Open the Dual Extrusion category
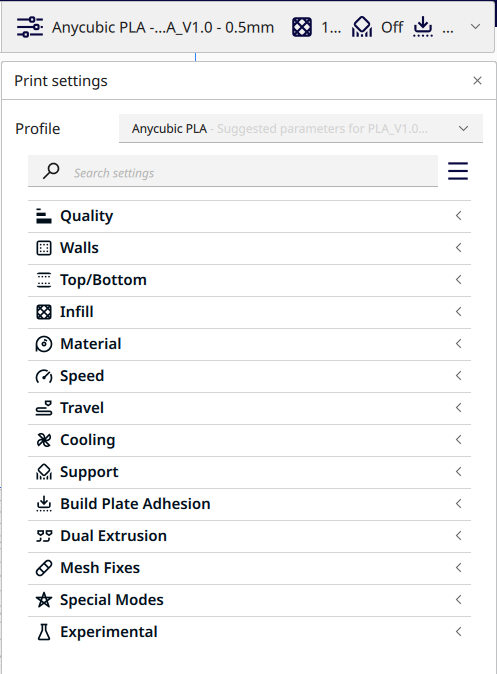Viewport: 497px width, 674px height. pos(249,536)
